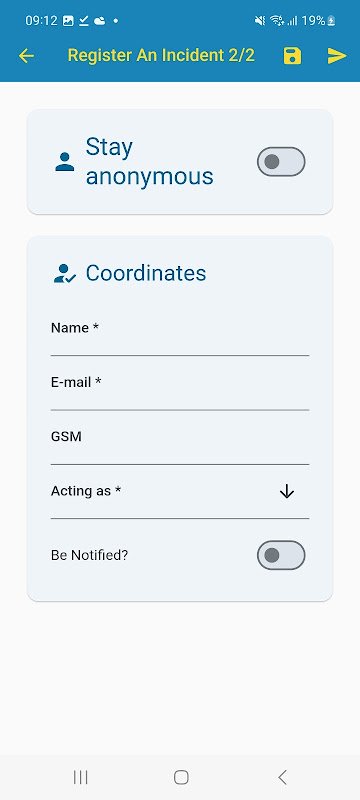Go back with the yellow arrow icon
This screenshot has width=360, height=800.
coord(26,56)
